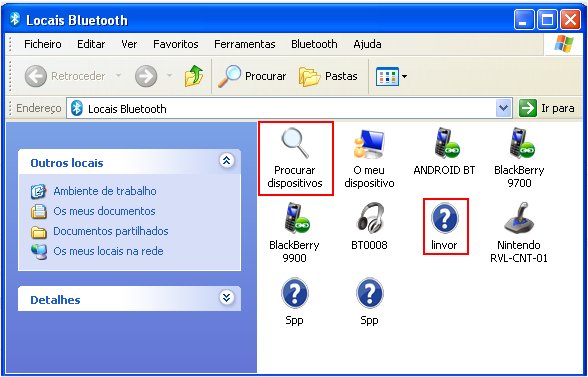Click Os meus locais na rede icon
The width and height of the screenshot is (588, 377).
click(39, 251)
